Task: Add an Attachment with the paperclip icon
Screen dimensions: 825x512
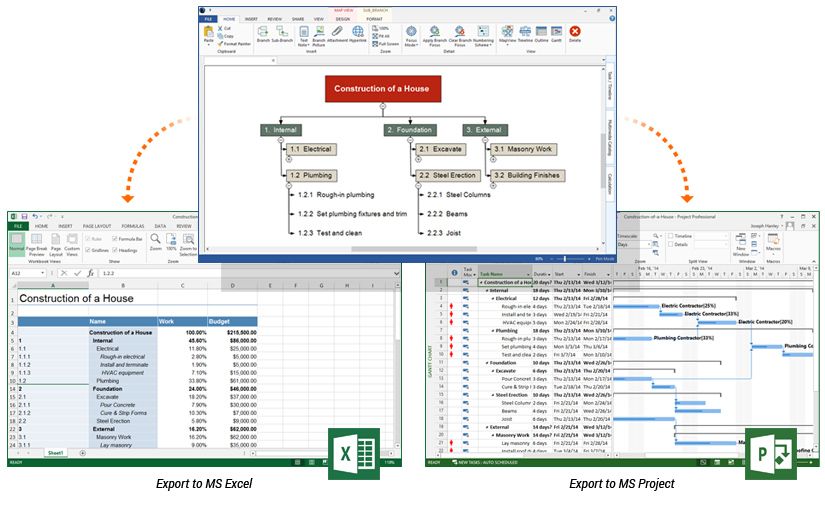Action: tap(337, 34)
